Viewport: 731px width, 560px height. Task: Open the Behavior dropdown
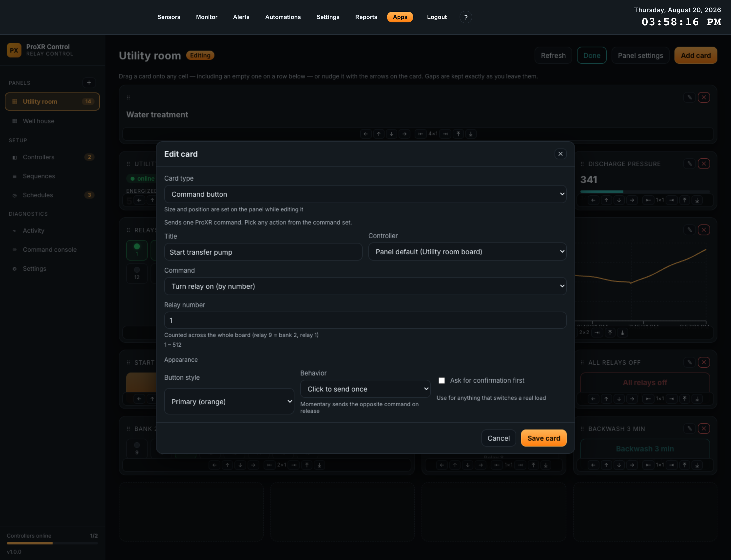click(x=365, y=389)
